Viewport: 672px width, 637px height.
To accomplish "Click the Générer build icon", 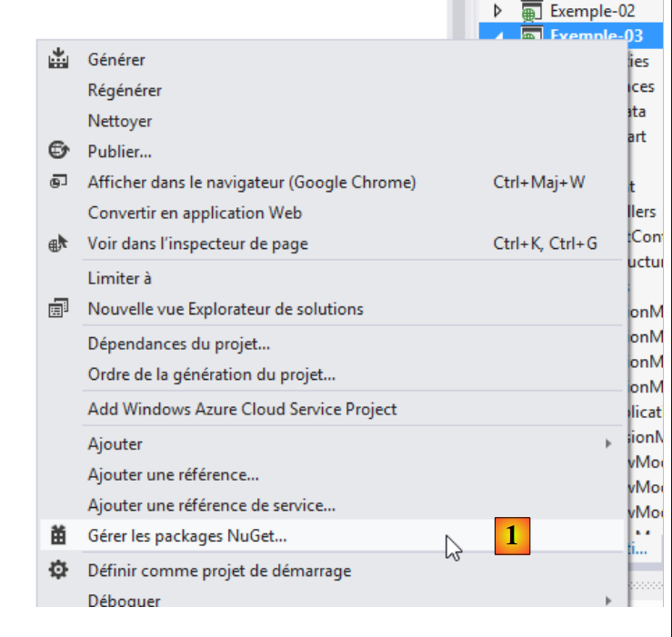I will 58,60.
